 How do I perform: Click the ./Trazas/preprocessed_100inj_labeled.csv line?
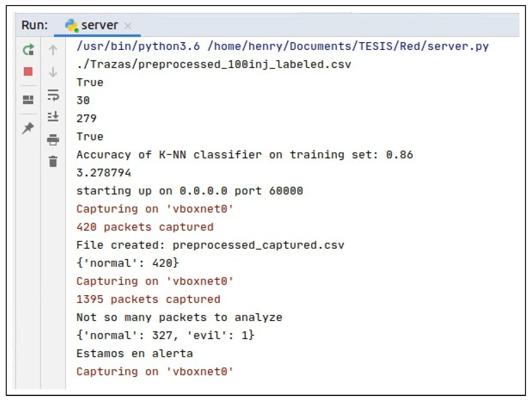214,64
